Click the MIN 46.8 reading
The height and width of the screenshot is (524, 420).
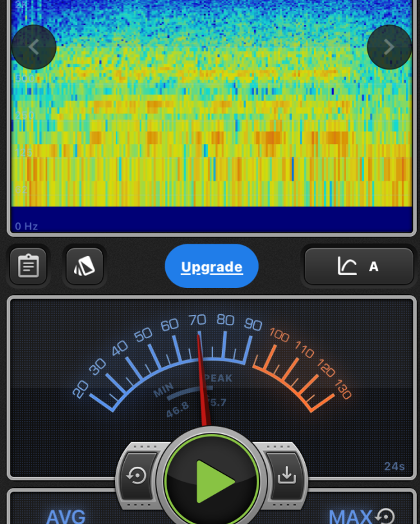[173, 402]
